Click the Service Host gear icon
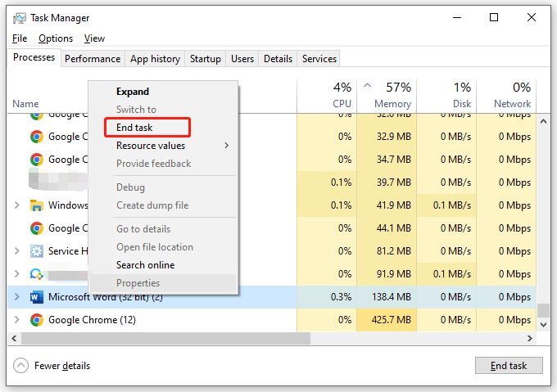557x392 pixels. click(x=37, y=251)
